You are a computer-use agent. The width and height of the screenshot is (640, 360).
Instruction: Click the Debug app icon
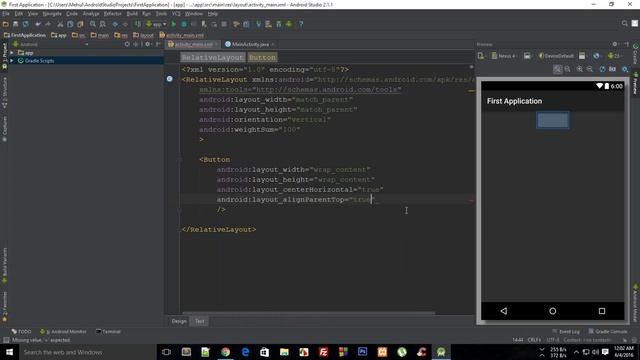(x=184, y=24)
